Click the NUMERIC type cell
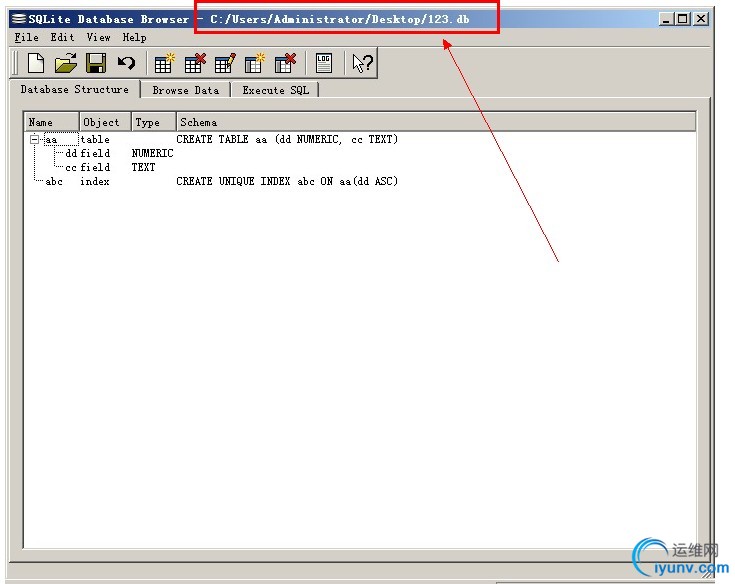This screenshot has height=584, width=735. [x=152, y=153]
